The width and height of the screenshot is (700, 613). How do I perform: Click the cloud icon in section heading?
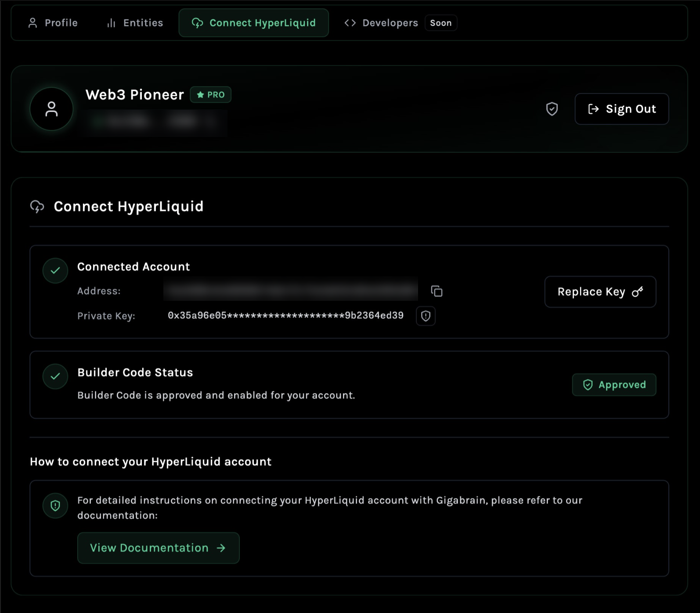tap(37, 206)
